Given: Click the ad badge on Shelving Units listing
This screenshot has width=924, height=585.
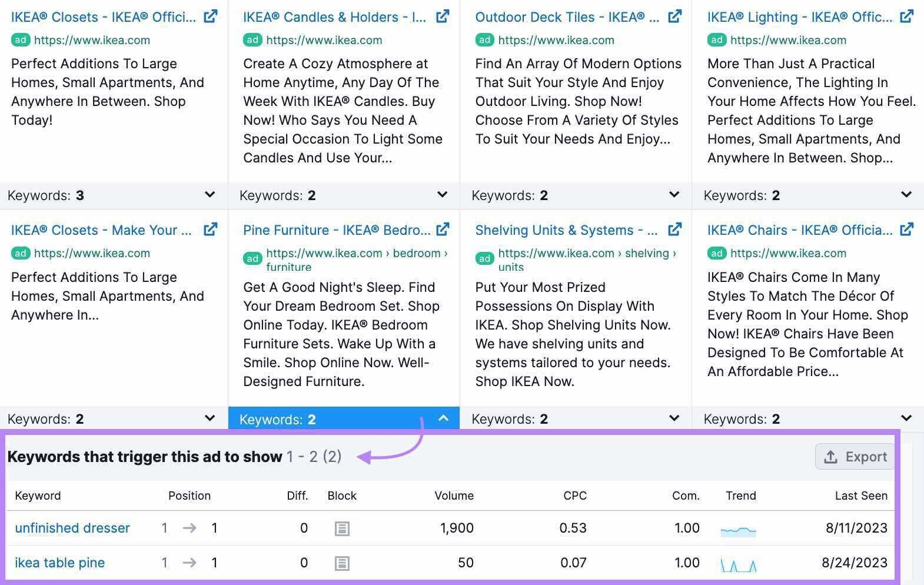Looking at the screenshot, I should click(484, 258).
